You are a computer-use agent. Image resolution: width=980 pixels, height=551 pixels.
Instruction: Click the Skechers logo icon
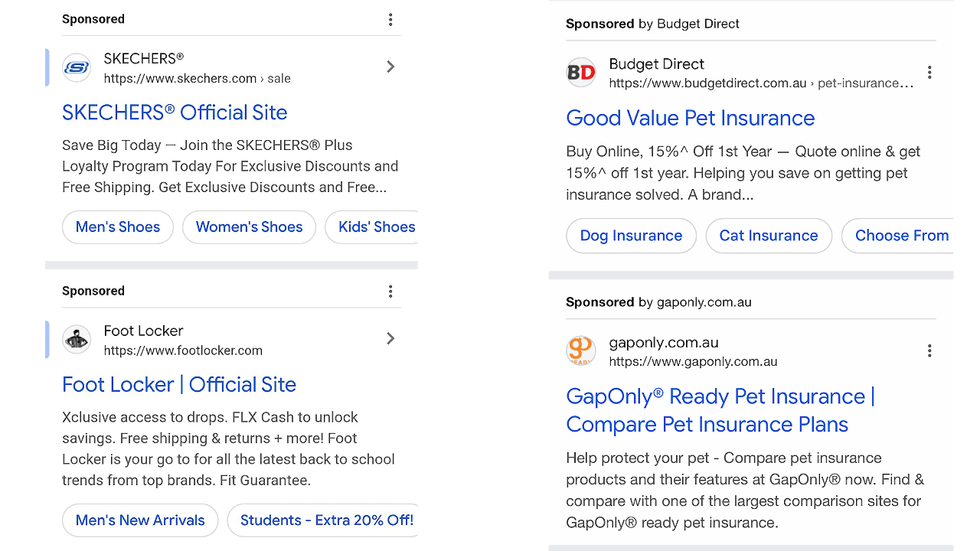pos(77,68)
